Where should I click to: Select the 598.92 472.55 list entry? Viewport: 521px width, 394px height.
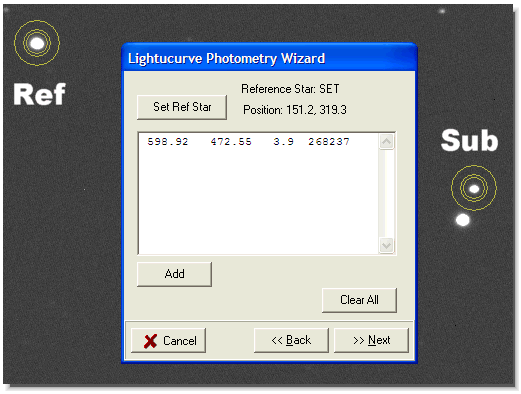[249, 142]
